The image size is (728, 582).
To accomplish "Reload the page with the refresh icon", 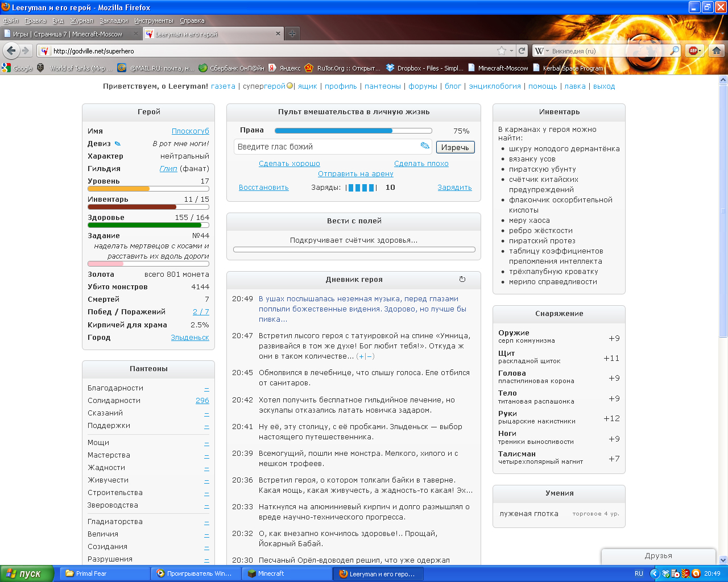I will tap(522, 51).
